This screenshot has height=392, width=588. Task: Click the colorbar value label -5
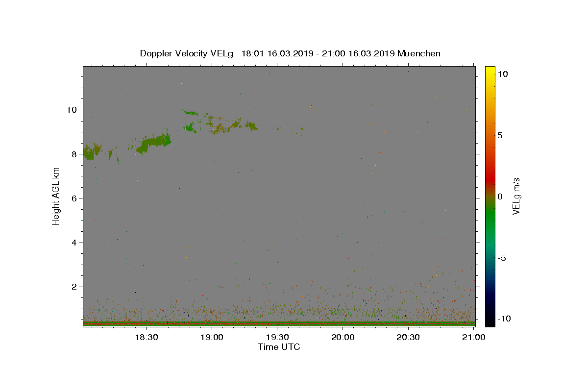(x=501, y=258)
